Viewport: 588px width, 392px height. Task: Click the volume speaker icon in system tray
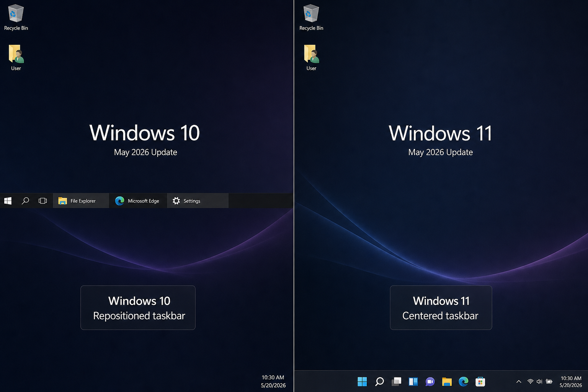coord(539,381)
